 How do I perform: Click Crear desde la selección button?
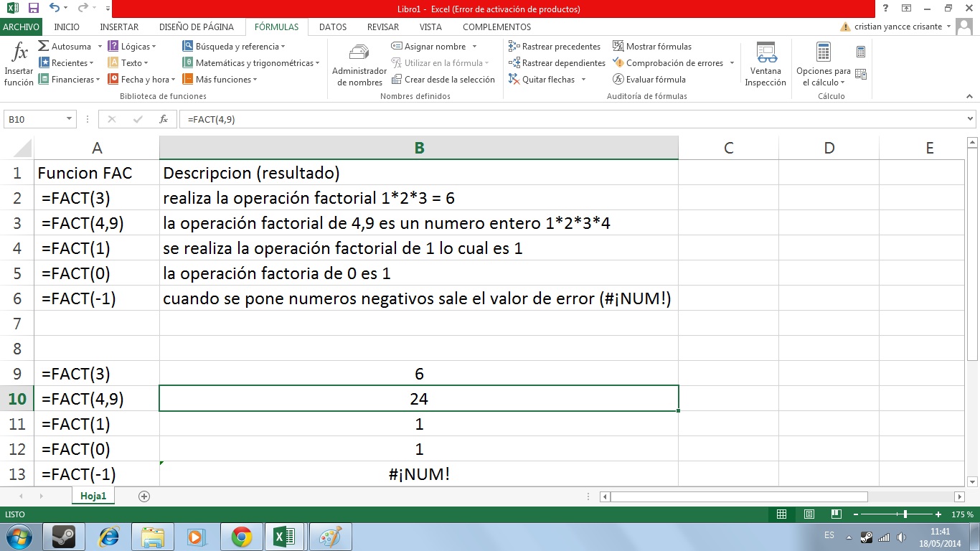click(443, 80)
